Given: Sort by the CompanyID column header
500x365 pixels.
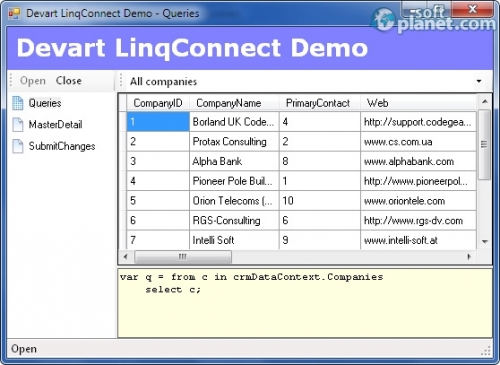Looking at the screenshot, I should (158, 103).
